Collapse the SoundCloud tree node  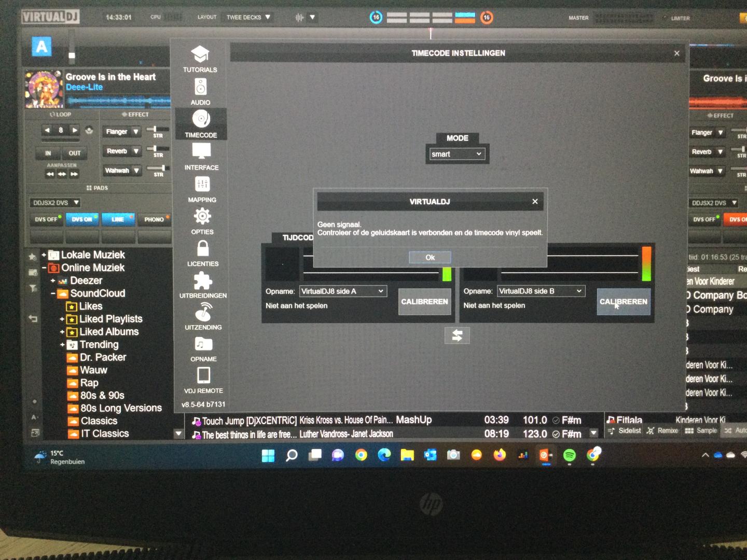[x=53, y=293]
